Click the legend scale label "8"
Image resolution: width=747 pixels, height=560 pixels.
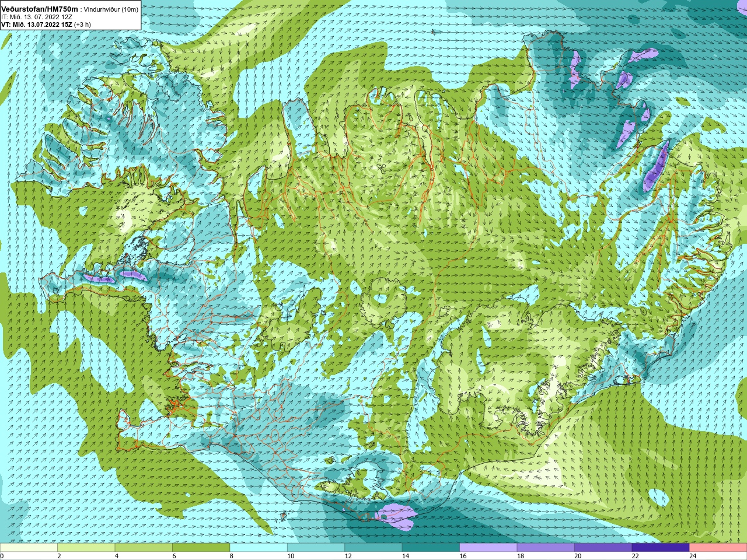[231, 556]
